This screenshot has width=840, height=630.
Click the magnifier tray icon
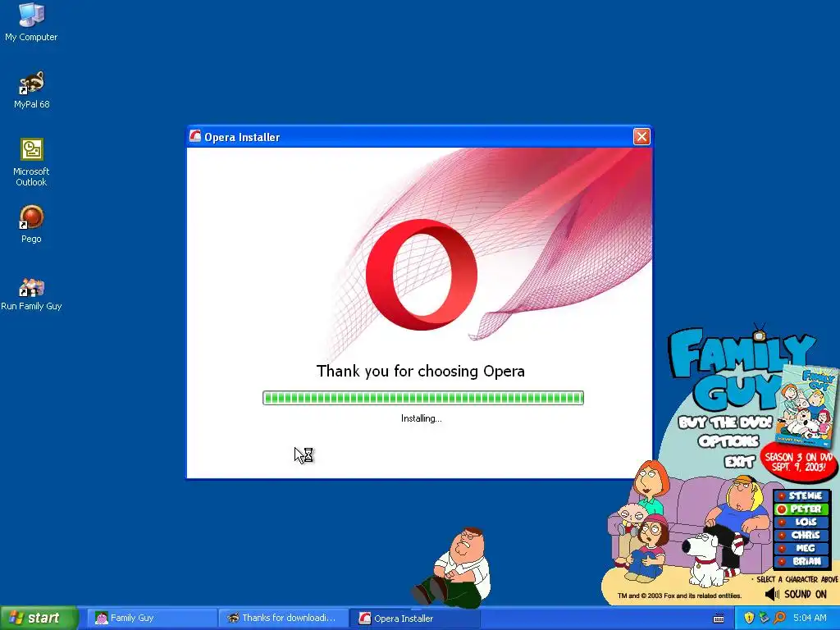779,618
